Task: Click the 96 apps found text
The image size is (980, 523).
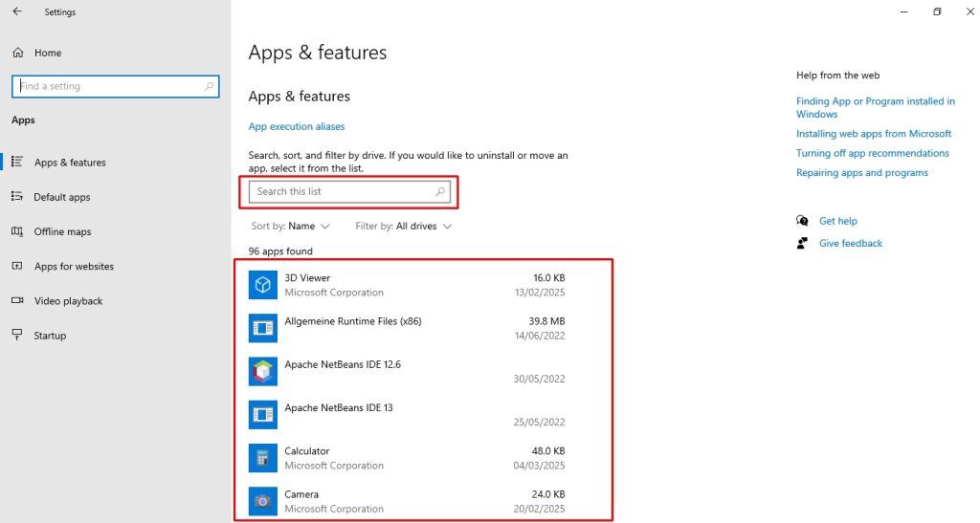Action: 280,251
